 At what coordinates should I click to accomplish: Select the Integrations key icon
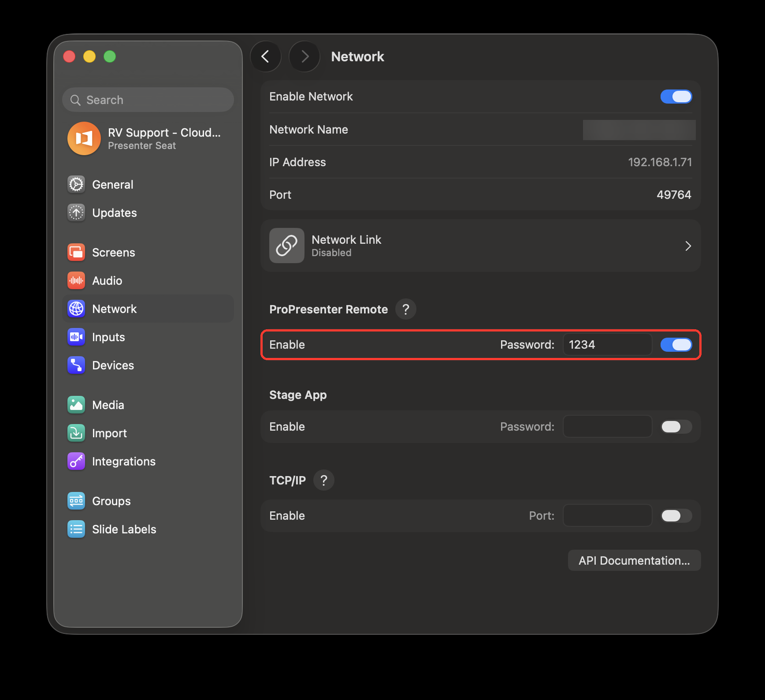tap(76, 461)
